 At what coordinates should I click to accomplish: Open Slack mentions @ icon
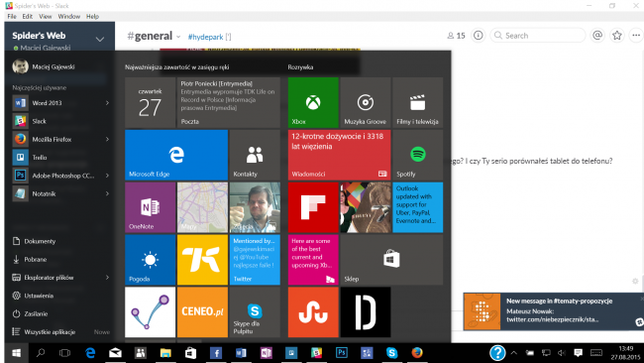[597, 36]
